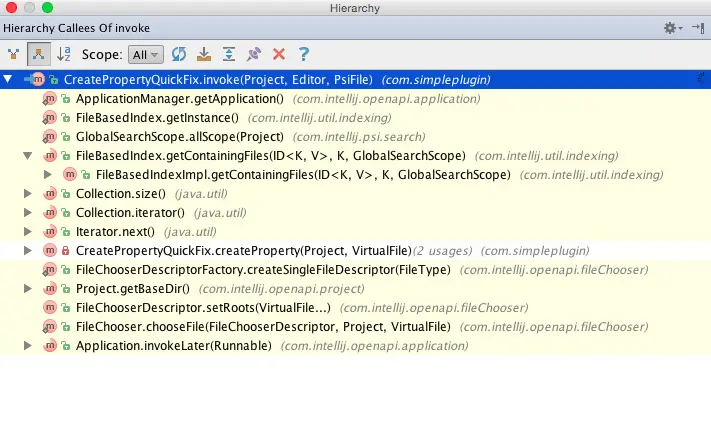Image resolution: width=711 pixels, height=444 pixels.
Task: Expand the Project.getBaseDir() node
Action: pos(28,288)
